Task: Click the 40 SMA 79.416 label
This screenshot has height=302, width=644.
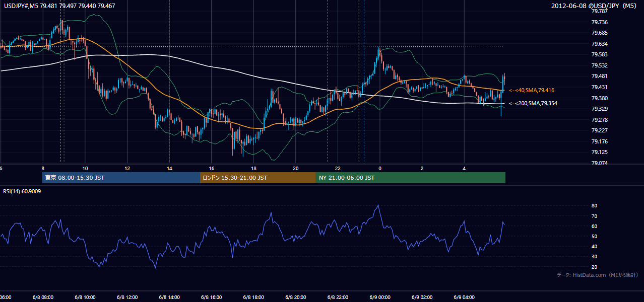Action: [532, 90]
